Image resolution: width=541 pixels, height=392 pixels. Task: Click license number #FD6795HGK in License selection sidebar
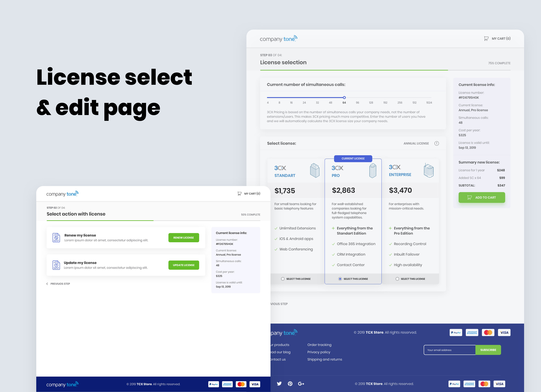468,98
